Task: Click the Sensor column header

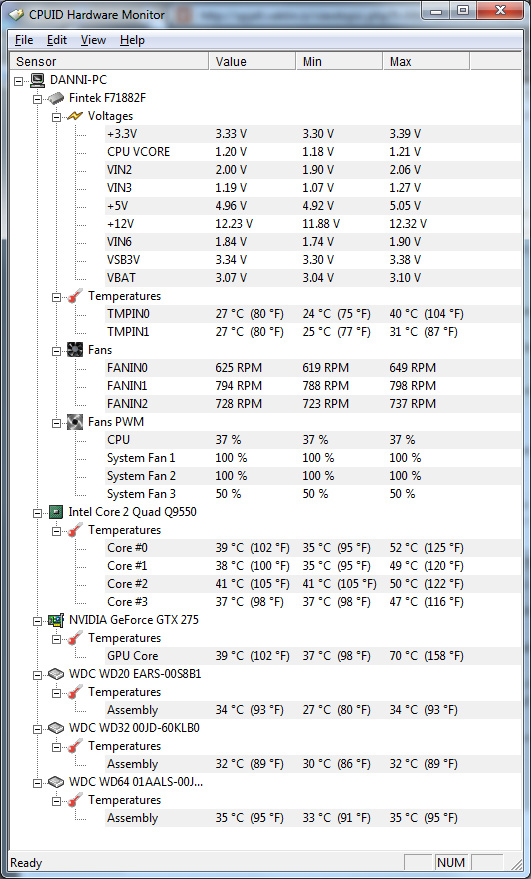Action: tap(109, 61)
